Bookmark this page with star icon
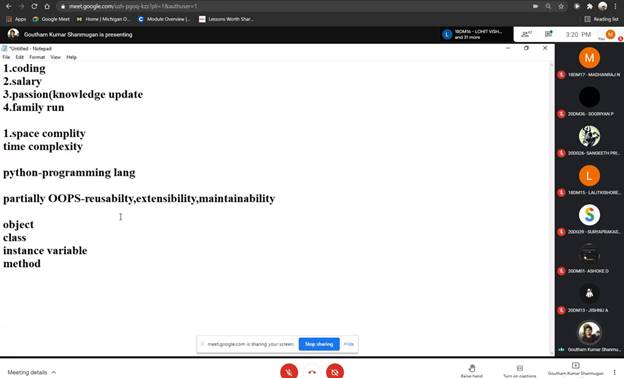This screenshot has height=378, width=624. point(561,6)
